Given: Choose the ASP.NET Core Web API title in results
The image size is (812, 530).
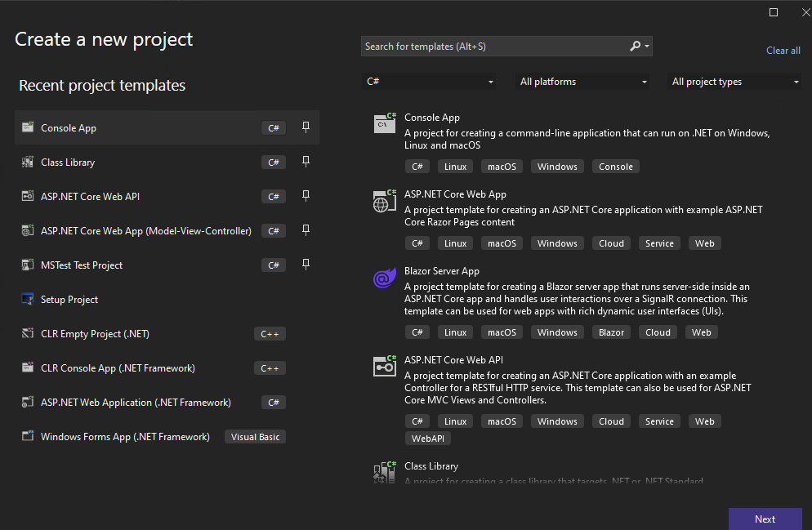Looking at the screenshot, I should [x=453, y=359].
